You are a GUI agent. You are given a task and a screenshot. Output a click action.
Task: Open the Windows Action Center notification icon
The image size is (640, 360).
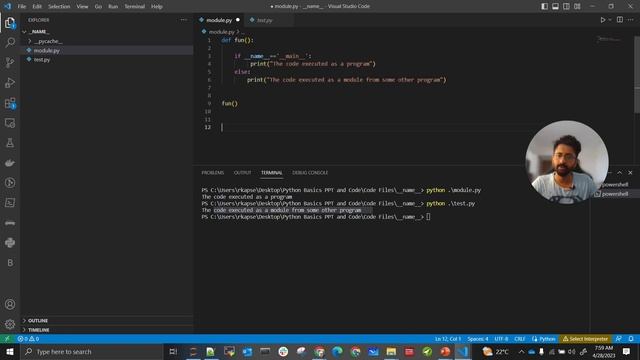626,351
